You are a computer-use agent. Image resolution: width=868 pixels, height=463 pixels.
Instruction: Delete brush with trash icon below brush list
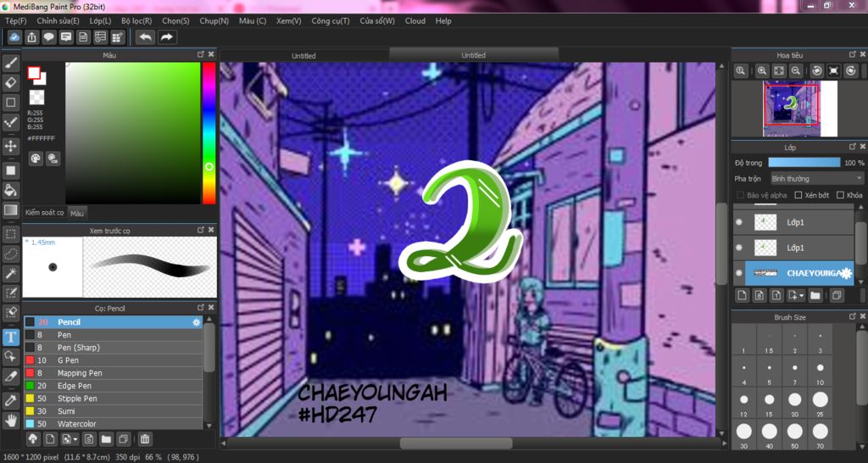pos(144,439)
